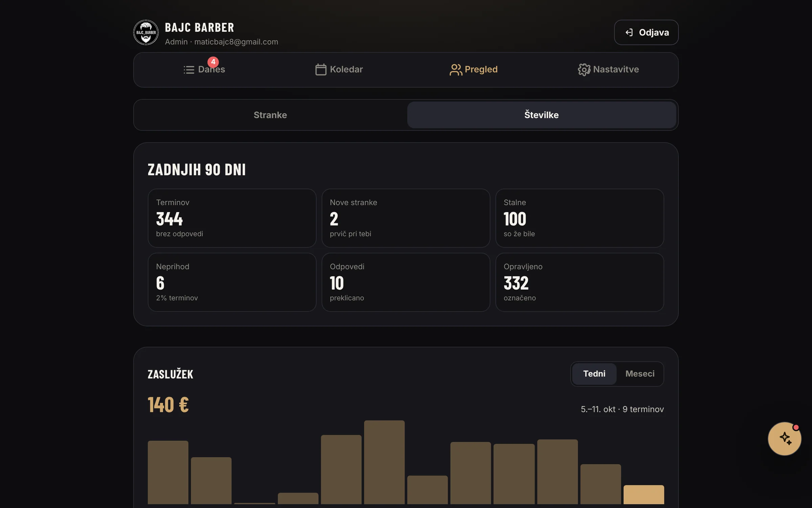Open the sparkle assistant floating button
Viewport: 812px width, 508px height.
coord(785,439)
